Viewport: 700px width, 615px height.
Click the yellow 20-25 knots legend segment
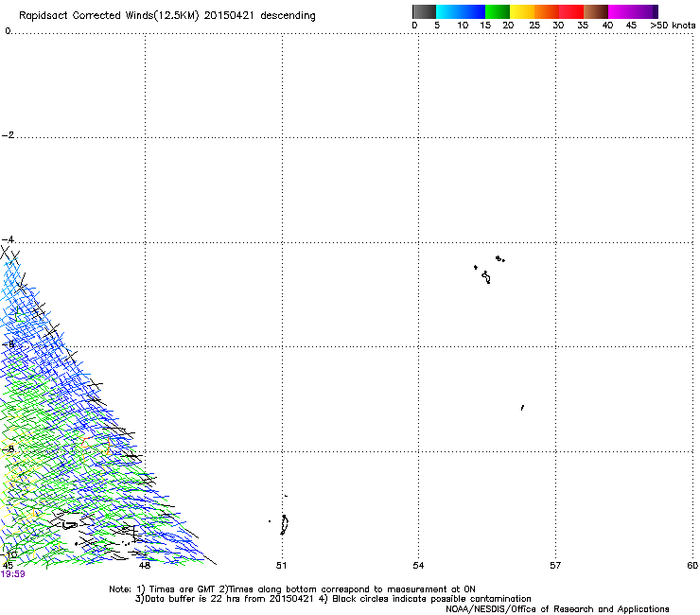tap(522, 11)
